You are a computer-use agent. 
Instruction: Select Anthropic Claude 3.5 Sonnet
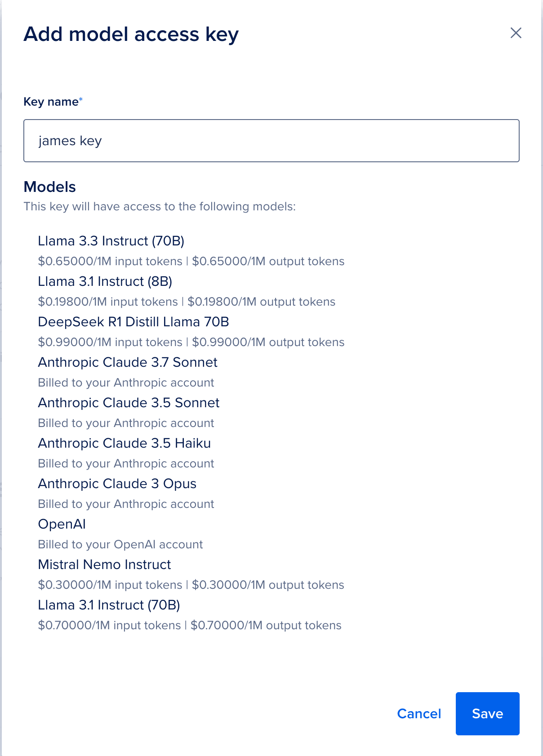(x=129, y=403)
